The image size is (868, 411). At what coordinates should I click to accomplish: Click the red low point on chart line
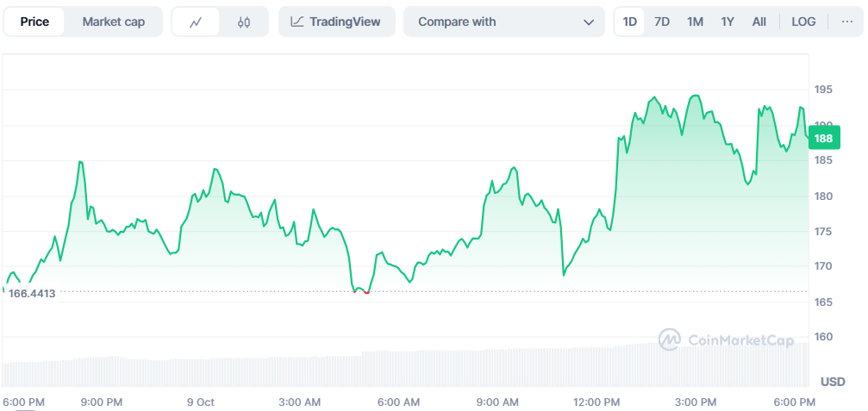coord(366,292)
